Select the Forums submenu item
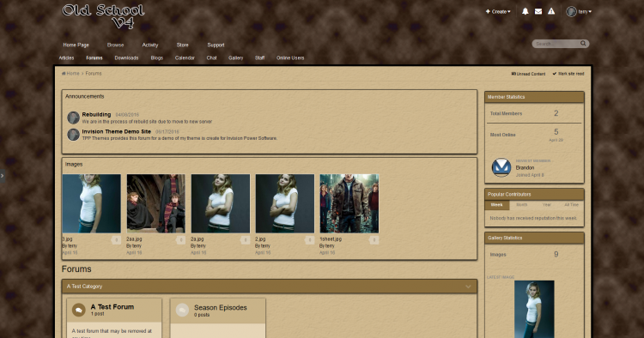This screenshot has width=644, height=338. click(94, 57)
